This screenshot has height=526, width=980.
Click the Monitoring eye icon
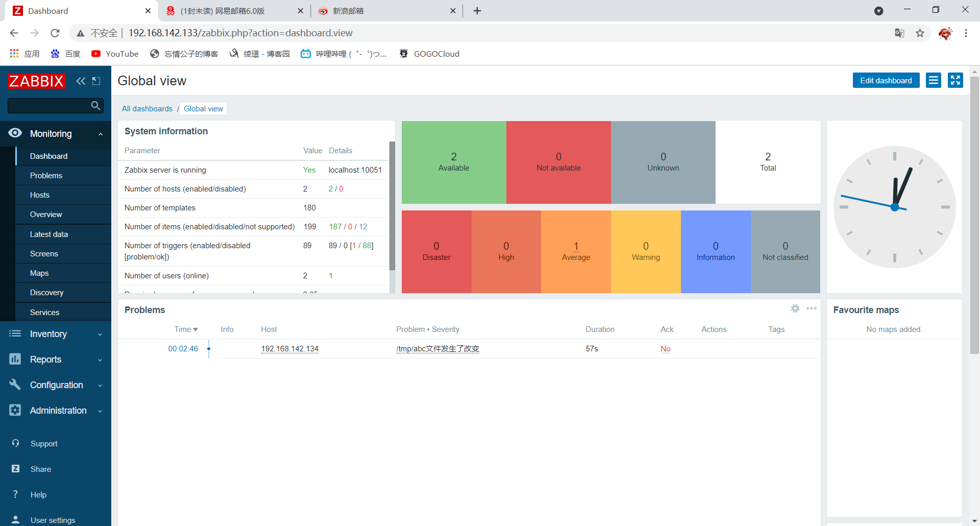(15, 133)
